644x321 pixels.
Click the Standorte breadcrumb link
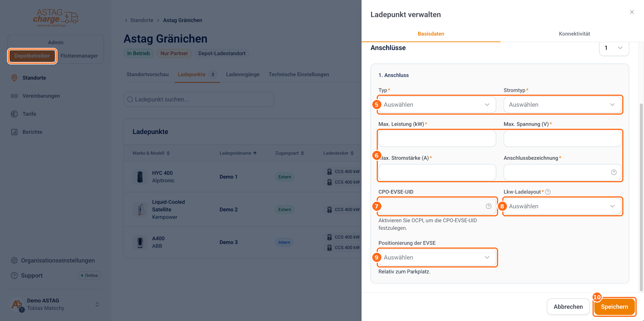[142, 20]
